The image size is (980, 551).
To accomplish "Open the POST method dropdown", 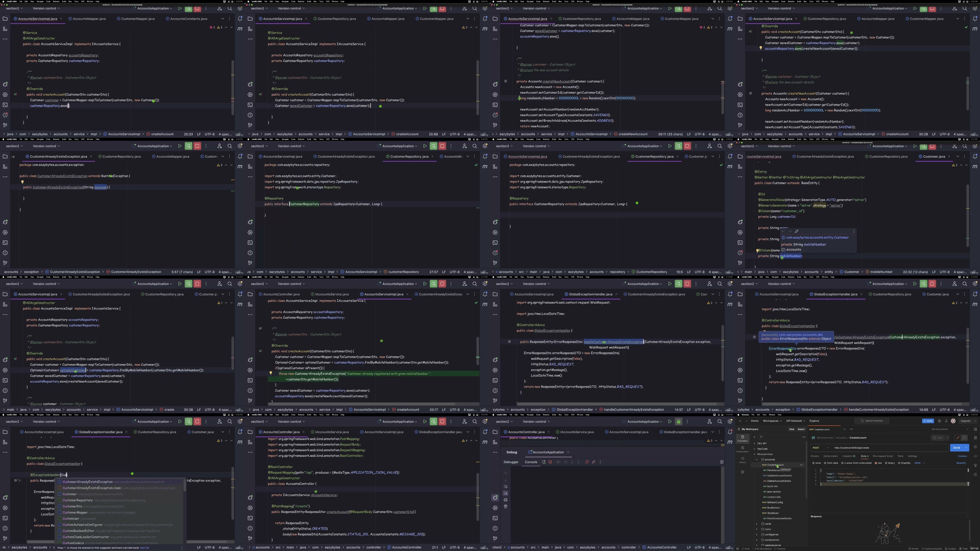I will point(819,448).
